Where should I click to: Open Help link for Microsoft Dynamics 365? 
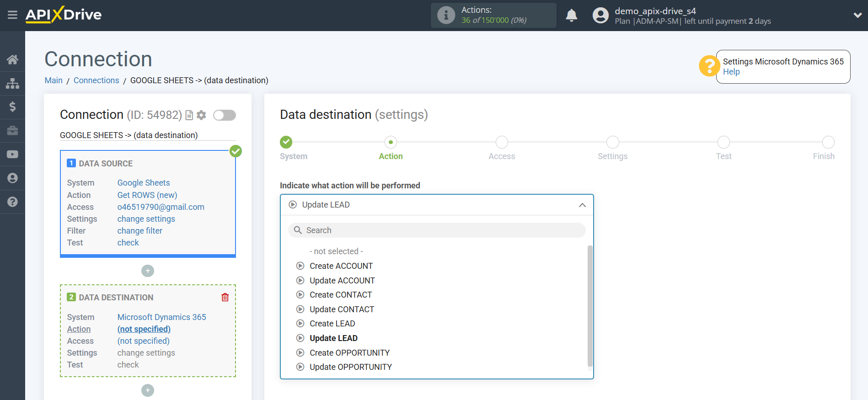pos(731,72)
